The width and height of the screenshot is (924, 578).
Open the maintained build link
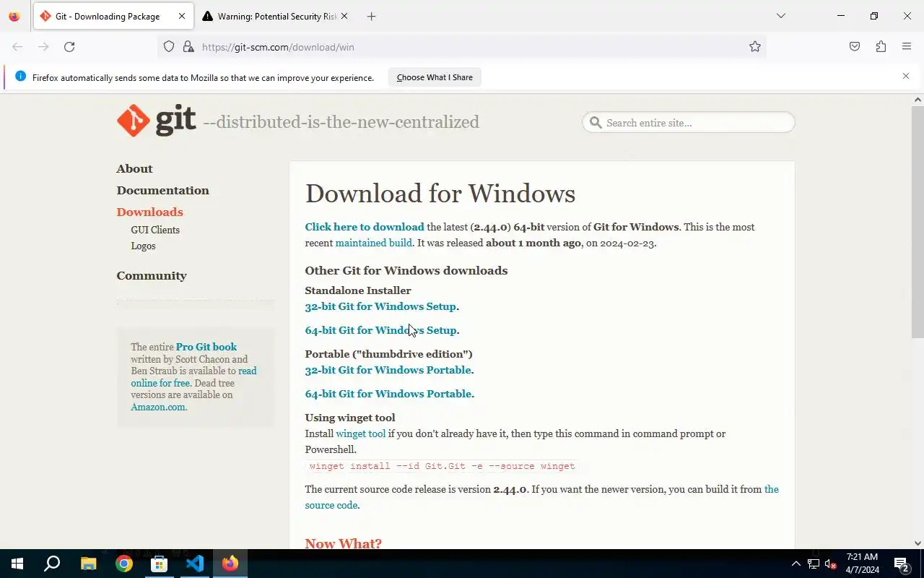point(373,243)
